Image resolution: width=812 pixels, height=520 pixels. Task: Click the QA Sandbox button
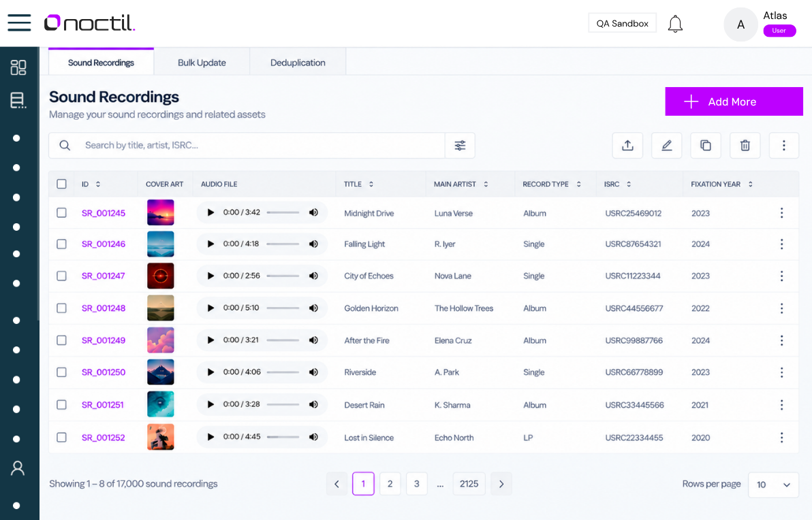click(x=622, y=23)
